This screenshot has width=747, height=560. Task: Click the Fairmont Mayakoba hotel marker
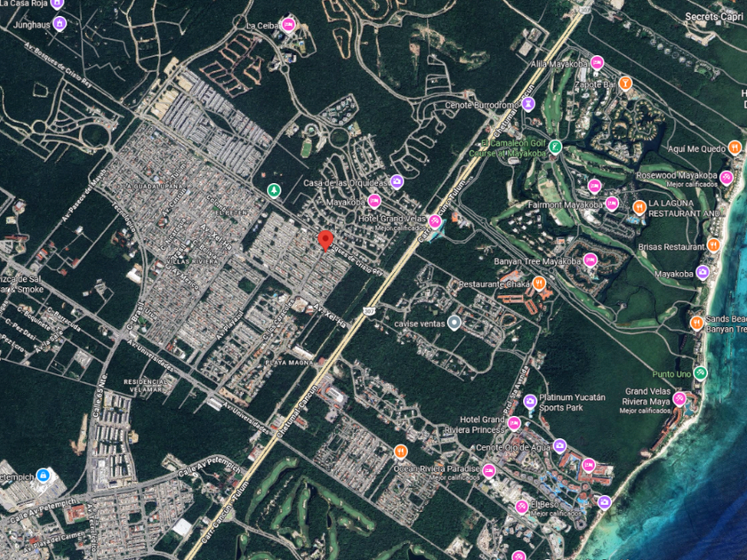(612, 204)
